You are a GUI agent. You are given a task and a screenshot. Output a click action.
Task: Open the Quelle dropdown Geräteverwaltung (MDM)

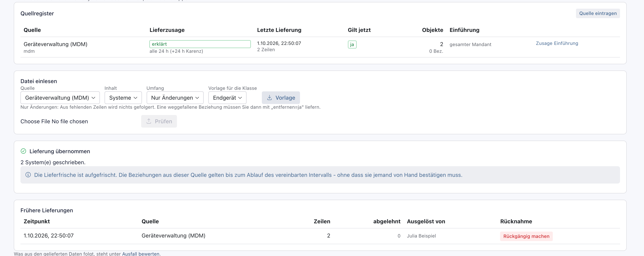pos(60,98)
